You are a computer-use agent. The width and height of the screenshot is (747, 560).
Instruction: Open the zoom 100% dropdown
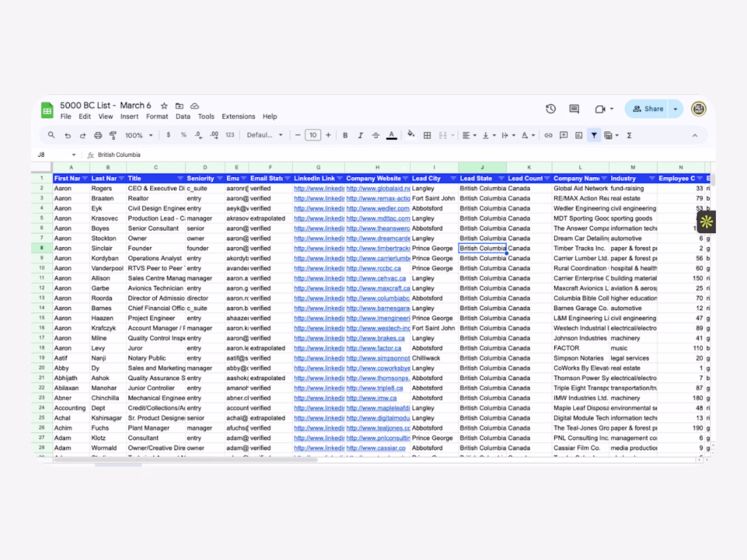pos(139,135)
